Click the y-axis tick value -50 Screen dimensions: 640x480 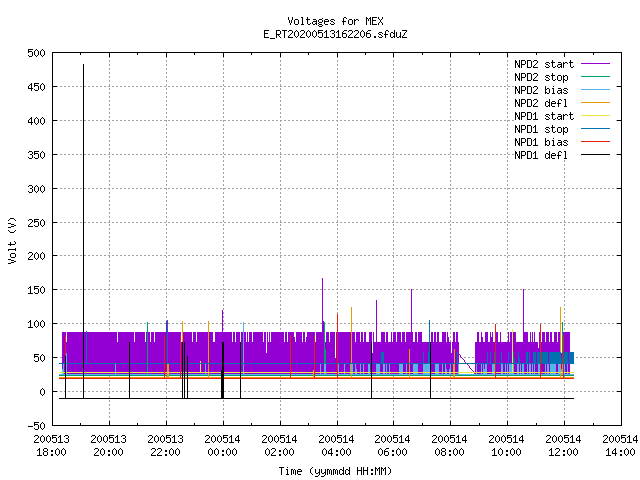[x=36, y=426]
